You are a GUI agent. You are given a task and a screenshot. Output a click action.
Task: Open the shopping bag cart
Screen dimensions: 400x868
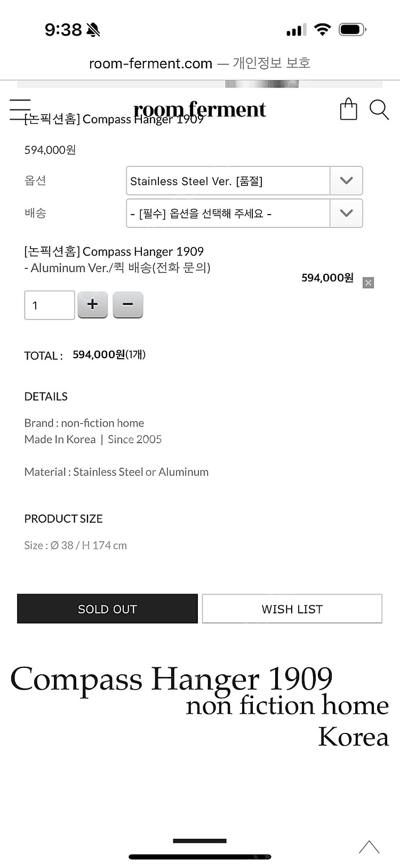coord(348,109)
